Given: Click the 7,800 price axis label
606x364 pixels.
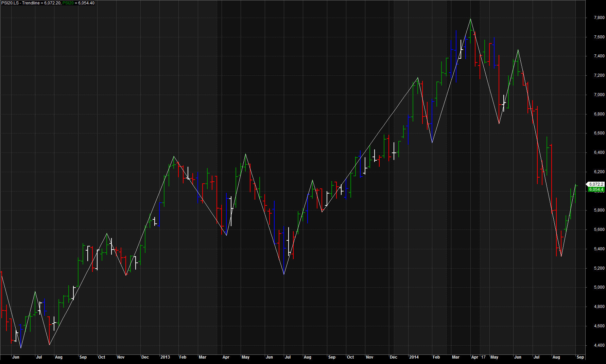Looking at the screenshot, I should coord(599,18).
